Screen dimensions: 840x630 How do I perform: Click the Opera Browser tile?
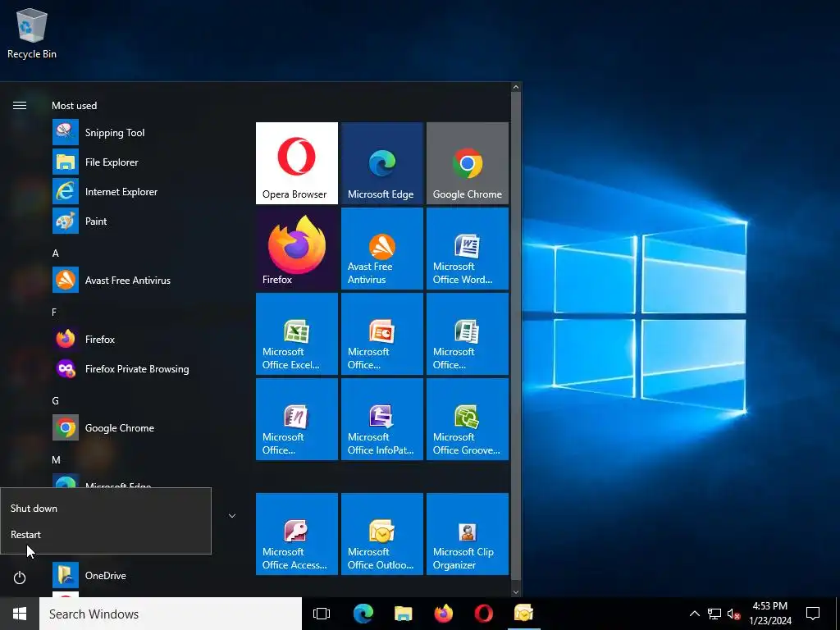(x=297, y=163)
